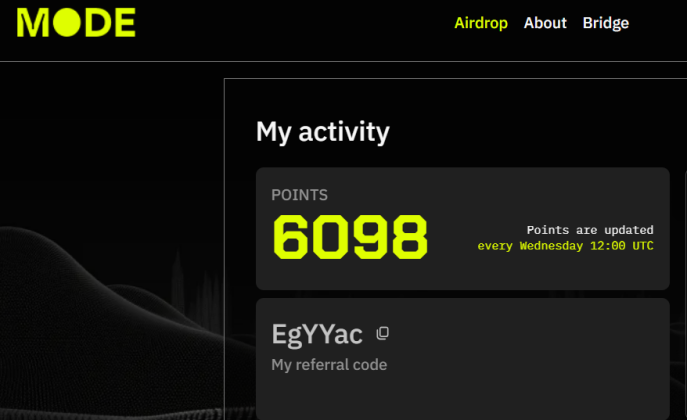Click the 'My referral code' caption
The height and width of the screenshot is (420, 687).
329,364
